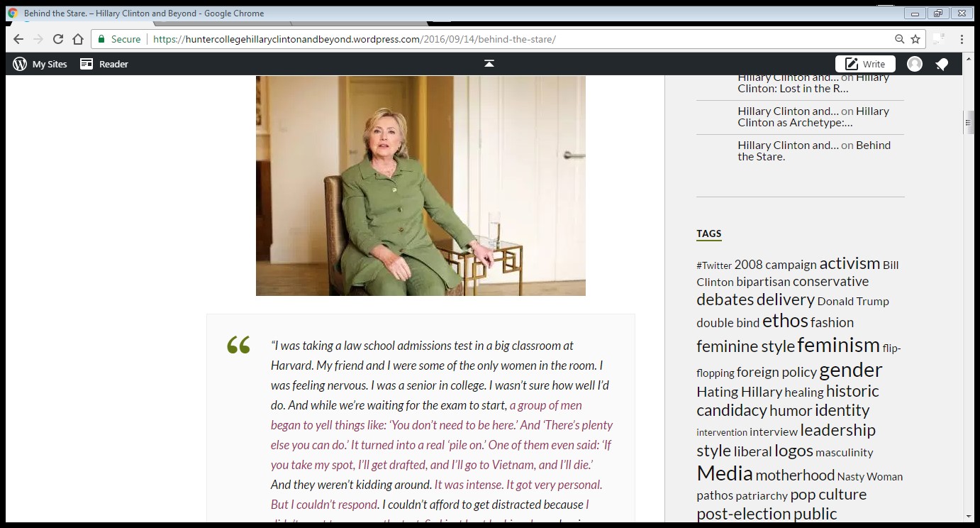980x528 pixels.
Task: Open the fashion tag
Action: [x=832, y=322]
